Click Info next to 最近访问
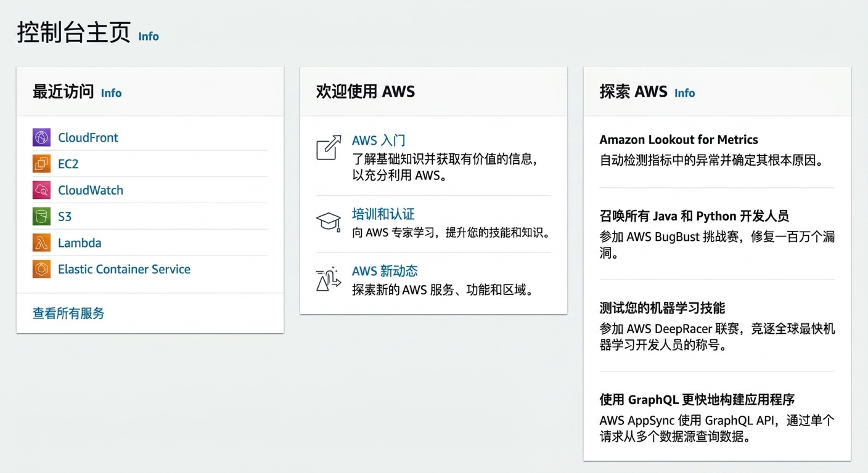Screen dimensions: 868x473 112,93
